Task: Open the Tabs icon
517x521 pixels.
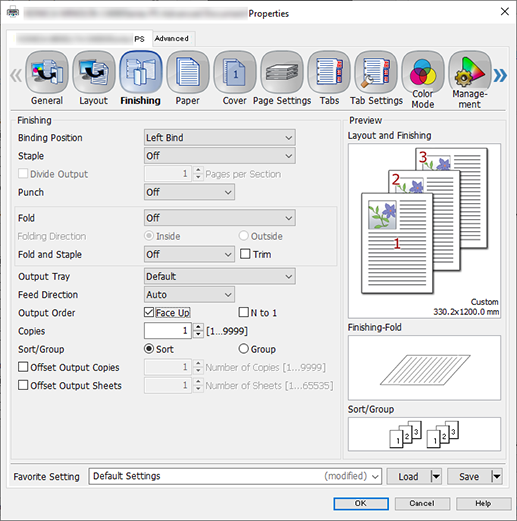Action: [329, 72]
